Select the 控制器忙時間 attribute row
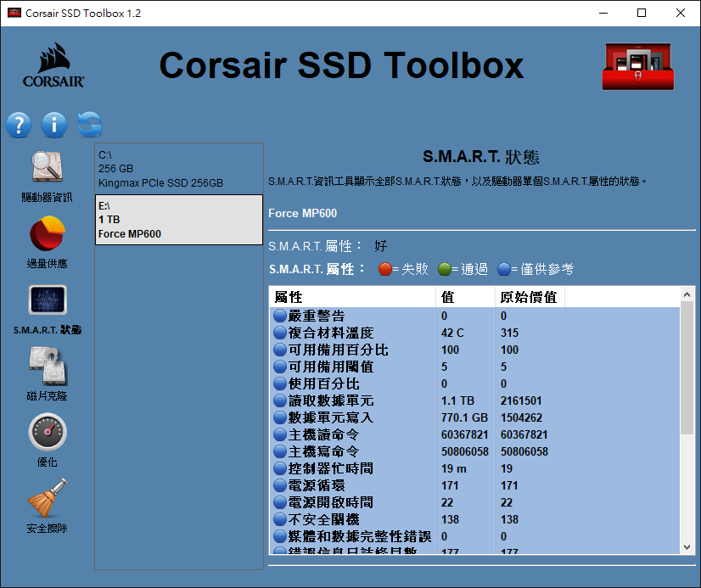Viewport: 701px width, 588px height. pyautogui.click(x=474, y=468)
